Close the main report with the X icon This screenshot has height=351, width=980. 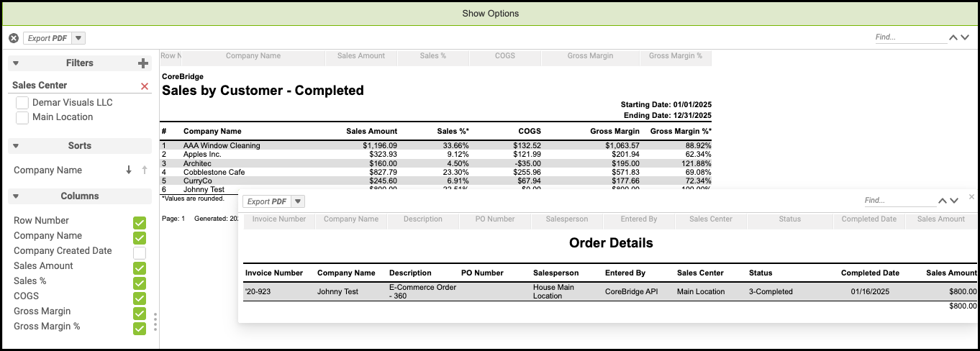[14, 38]
